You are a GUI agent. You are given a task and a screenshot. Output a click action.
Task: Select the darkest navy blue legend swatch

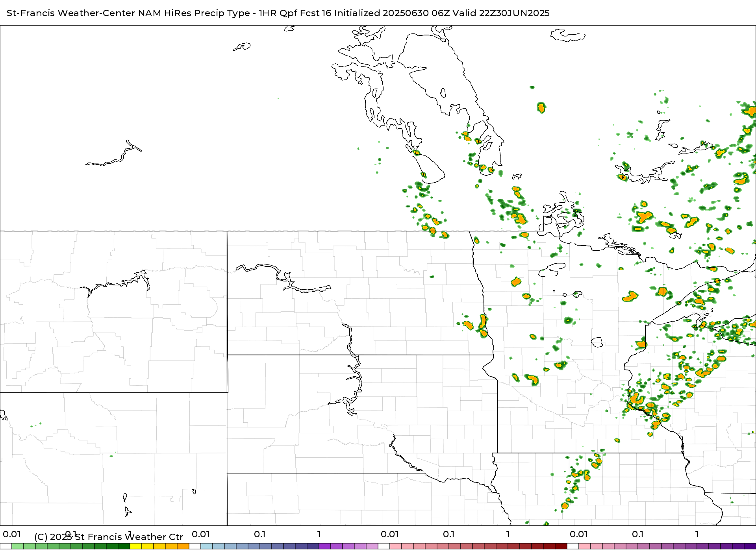[313, 546]
